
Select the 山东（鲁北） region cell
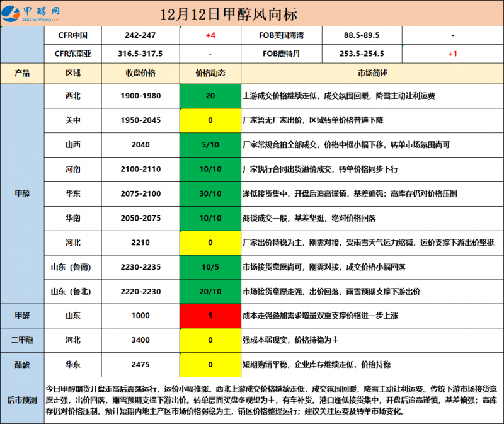[73, 292]
